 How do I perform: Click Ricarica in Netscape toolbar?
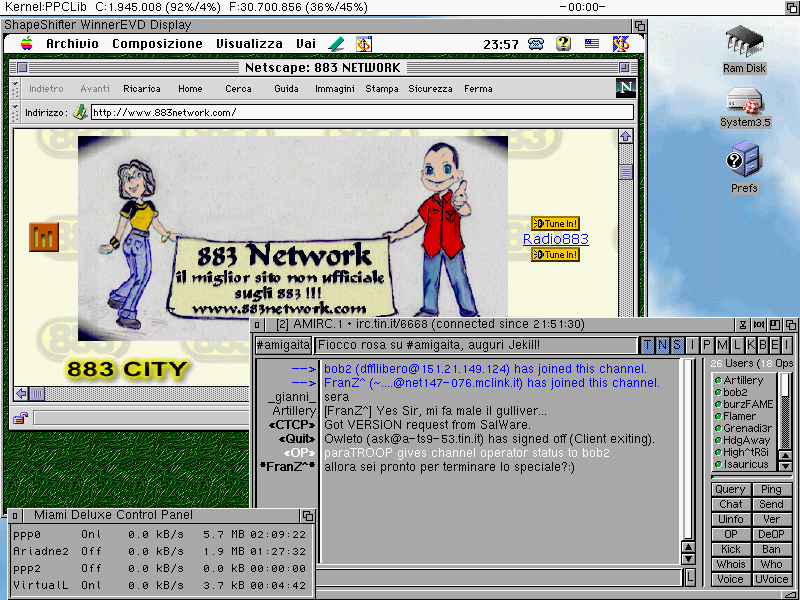[142, 89]
